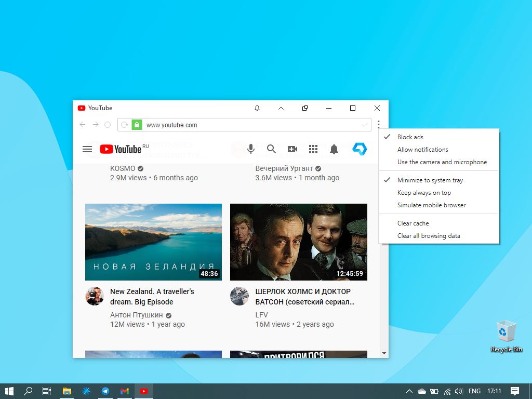Choose Clear all browsing data

(438, 236)
